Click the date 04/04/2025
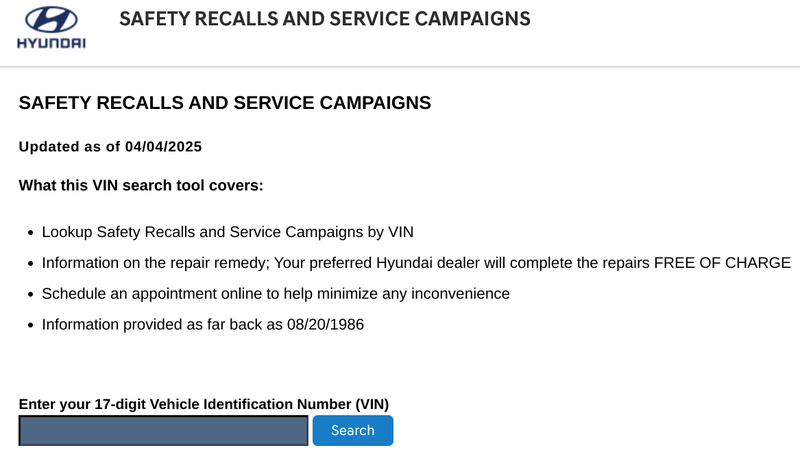The width and height of the screenshot is (800, 459). 163,147
